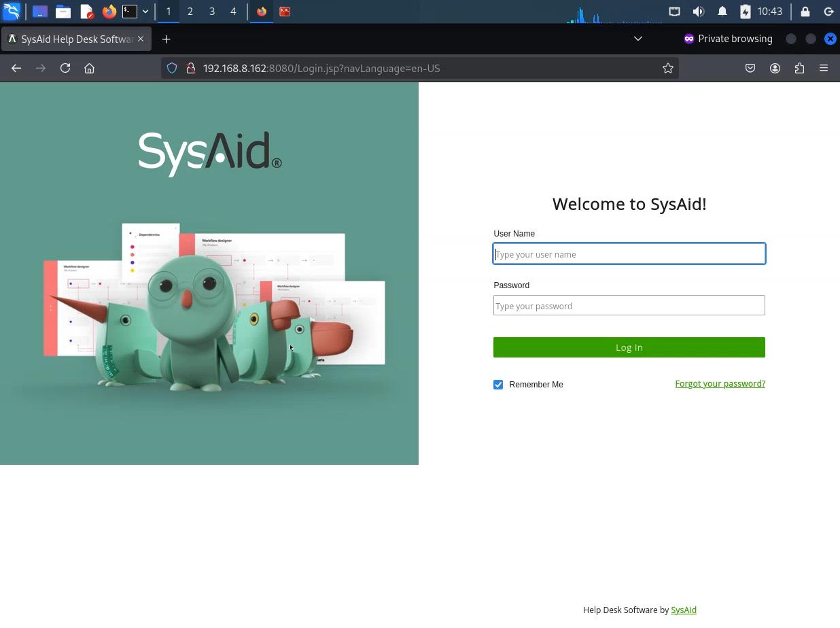Select the Firefox window in the taskbar

(x=262, y=12)
